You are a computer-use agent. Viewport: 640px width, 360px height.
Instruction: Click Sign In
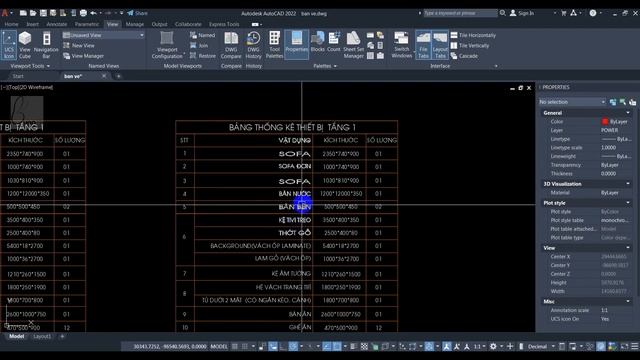pyautogui.click(x=522, y=13)
